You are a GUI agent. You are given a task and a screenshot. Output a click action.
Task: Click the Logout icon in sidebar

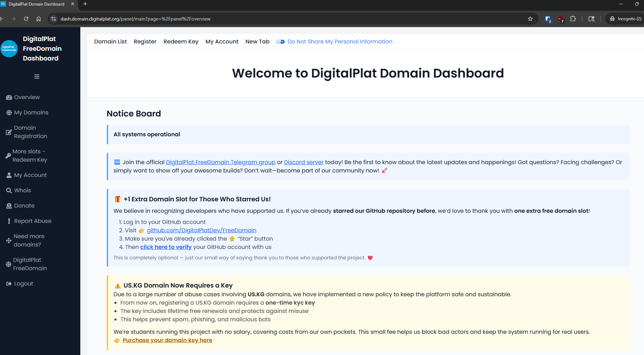[x=9, y=284]
